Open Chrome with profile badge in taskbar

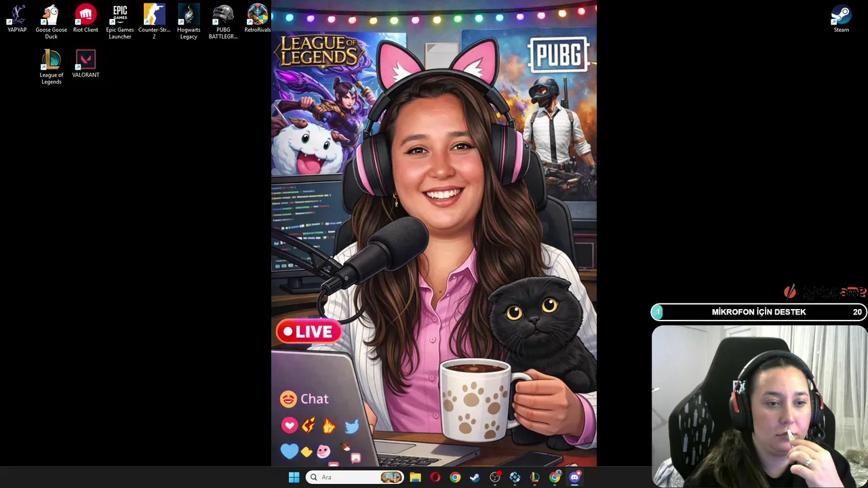[555, 477]
